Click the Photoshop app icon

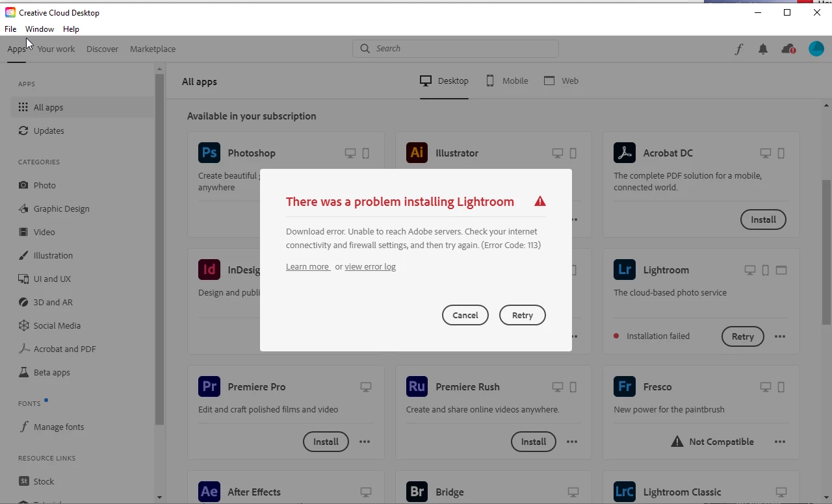(x=209, y=153)
